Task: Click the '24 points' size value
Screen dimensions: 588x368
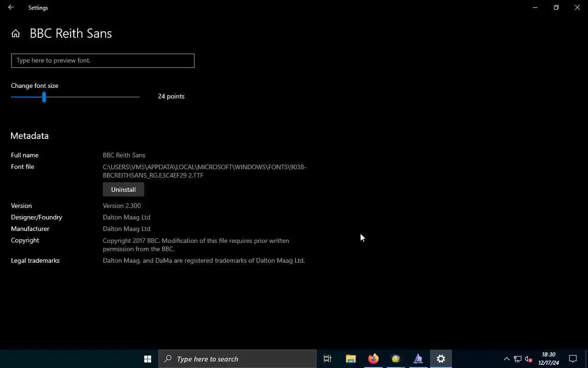Action: click(x=171, y=96)
